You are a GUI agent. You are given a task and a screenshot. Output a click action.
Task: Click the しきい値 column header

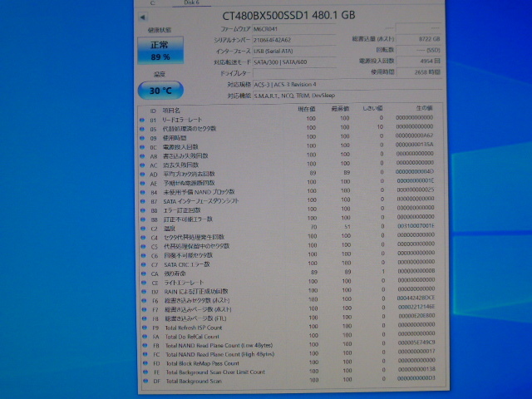(372, 108)
